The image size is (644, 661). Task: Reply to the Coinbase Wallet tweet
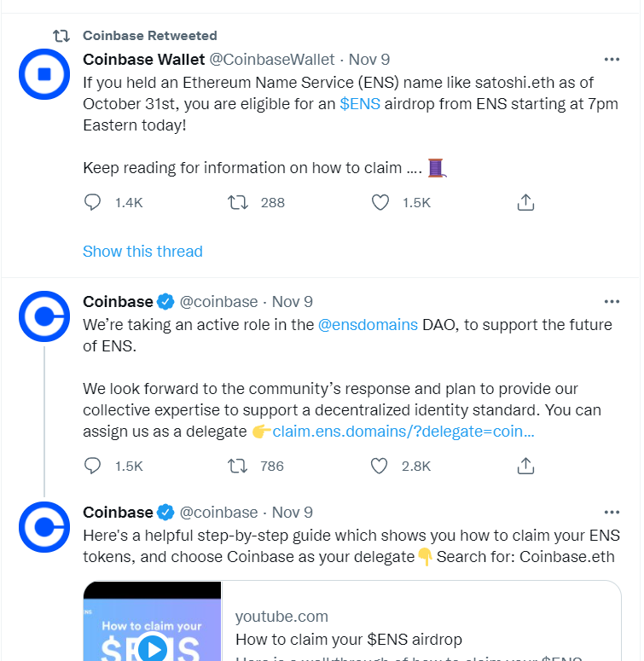(92, 202)
